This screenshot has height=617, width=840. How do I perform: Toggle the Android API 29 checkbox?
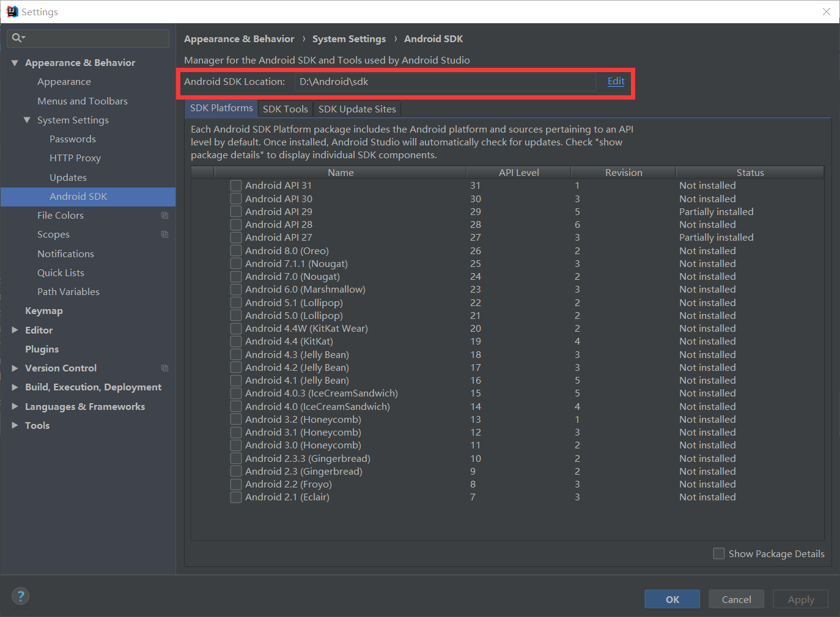click(x=235, y=211)
